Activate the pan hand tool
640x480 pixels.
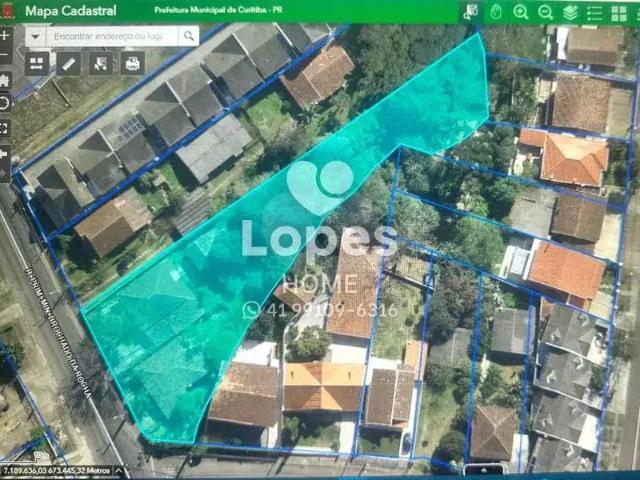point(497,12)
